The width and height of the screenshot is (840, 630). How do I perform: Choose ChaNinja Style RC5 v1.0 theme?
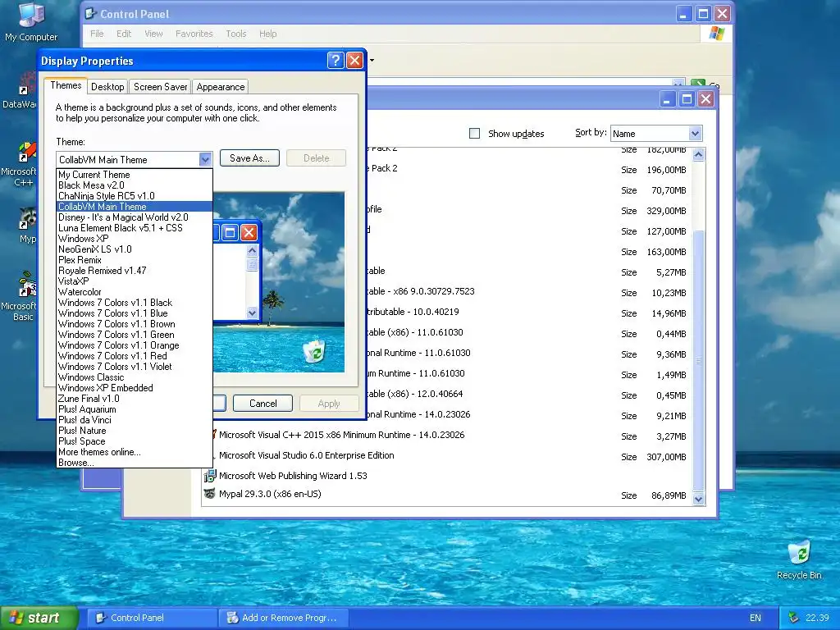click(135, 196)
